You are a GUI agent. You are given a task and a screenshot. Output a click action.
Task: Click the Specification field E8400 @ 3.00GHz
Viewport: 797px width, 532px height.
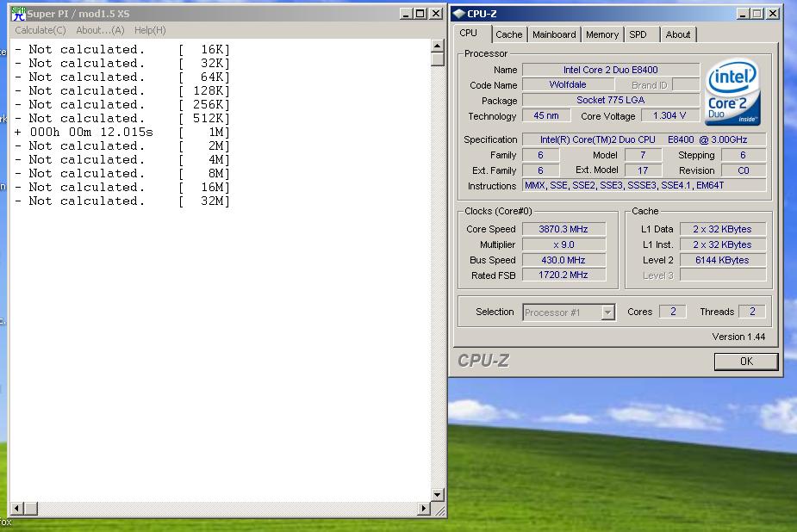coord(644,139)
